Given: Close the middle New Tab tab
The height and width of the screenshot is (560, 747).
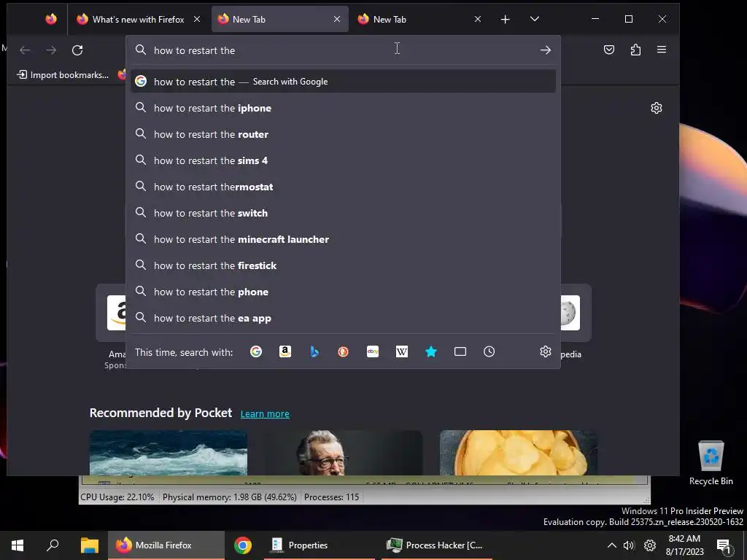Looking at the screenshot, I should [337, 19].
